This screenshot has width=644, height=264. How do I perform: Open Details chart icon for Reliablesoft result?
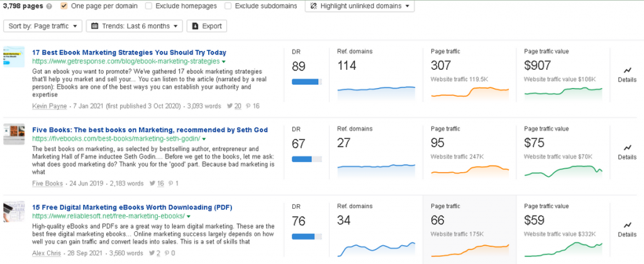pos(627,225)
